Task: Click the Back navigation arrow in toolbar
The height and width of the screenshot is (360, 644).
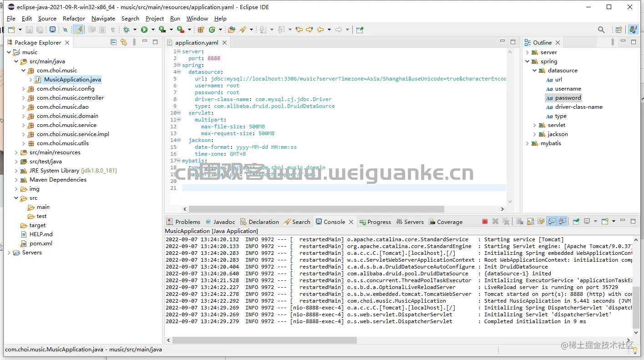Action: tap(320, 30)
